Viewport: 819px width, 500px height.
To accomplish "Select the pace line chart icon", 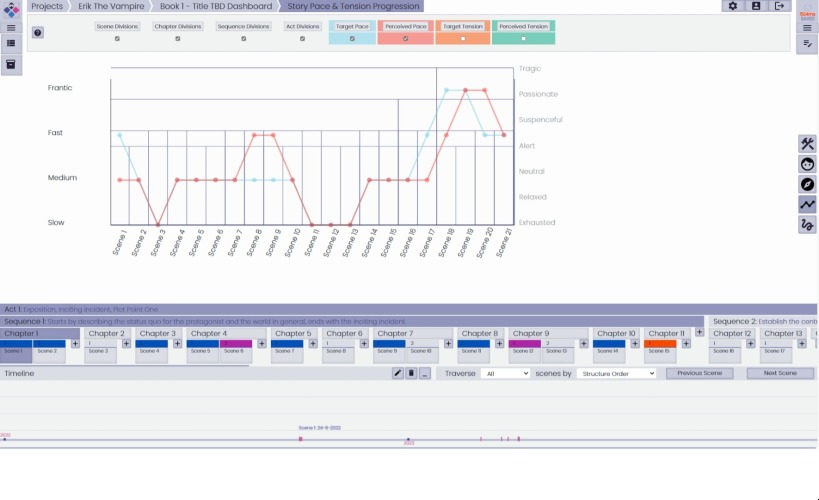I will coord(807,204).
